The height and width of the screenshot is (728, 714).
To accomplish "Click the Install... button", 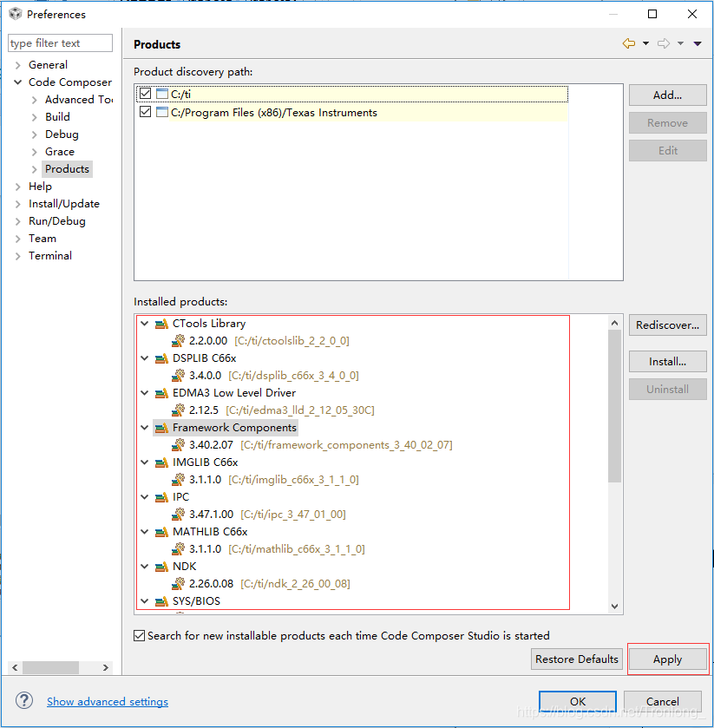I will click(x=667, y=362).
